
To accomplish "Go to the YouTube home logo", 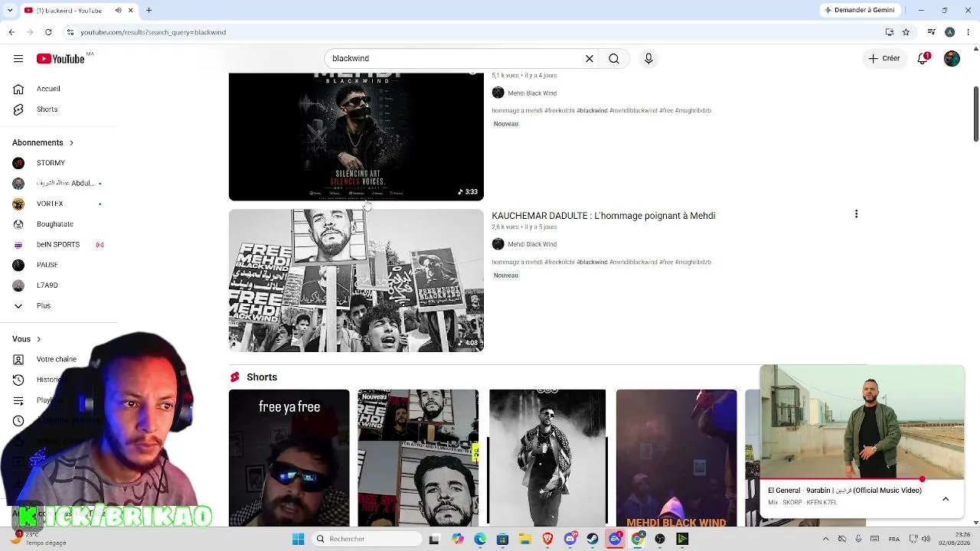I will pyautogui.click(x=60, y=59).
